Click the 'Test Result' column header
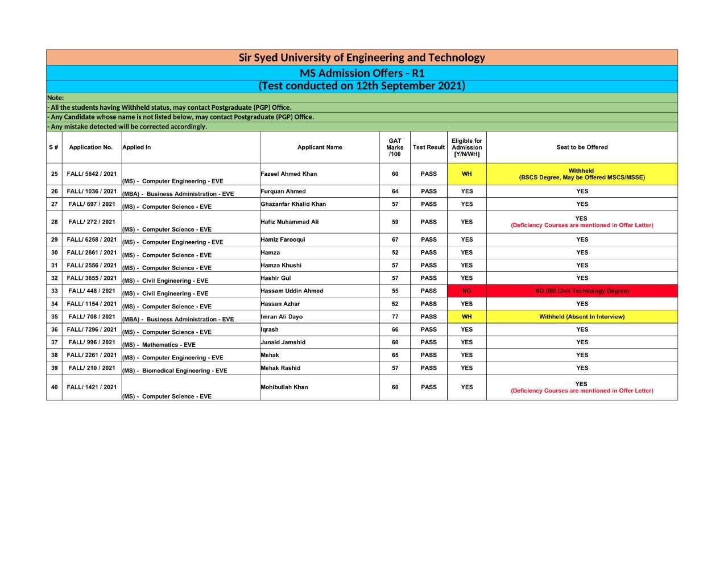The width and height of the screenshot is (728, 562). click(429, 147)
